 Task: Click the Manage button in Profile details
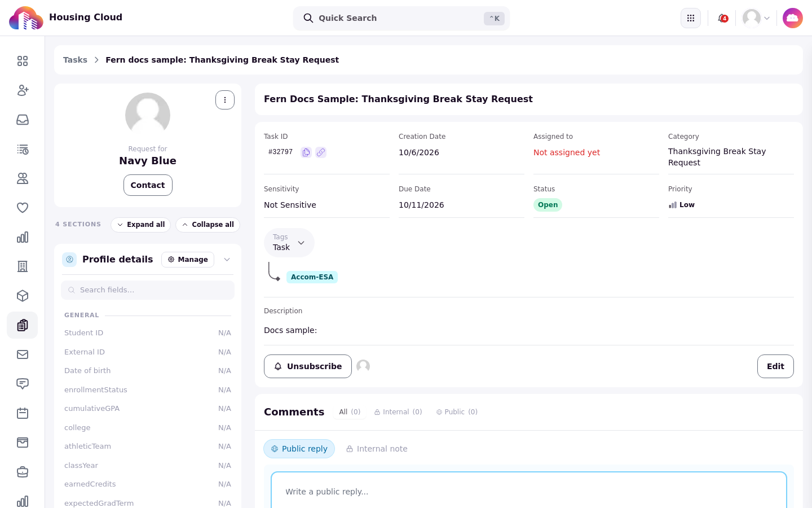(x=188, y=260)
